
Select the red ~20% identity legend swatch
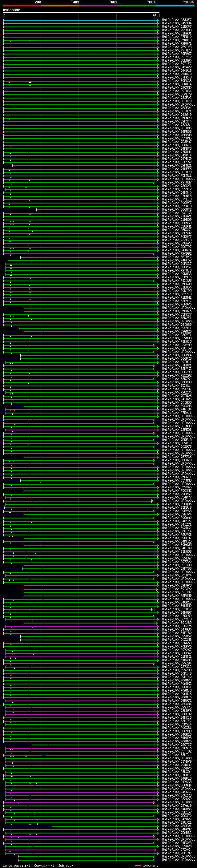coord(22,6)
